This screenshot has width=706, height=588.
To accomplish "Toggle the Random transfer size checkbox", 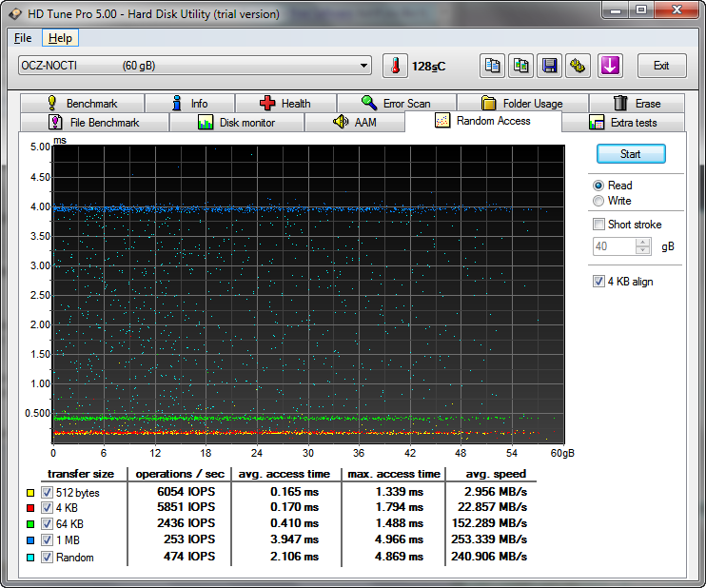I will tap(47, 558).
